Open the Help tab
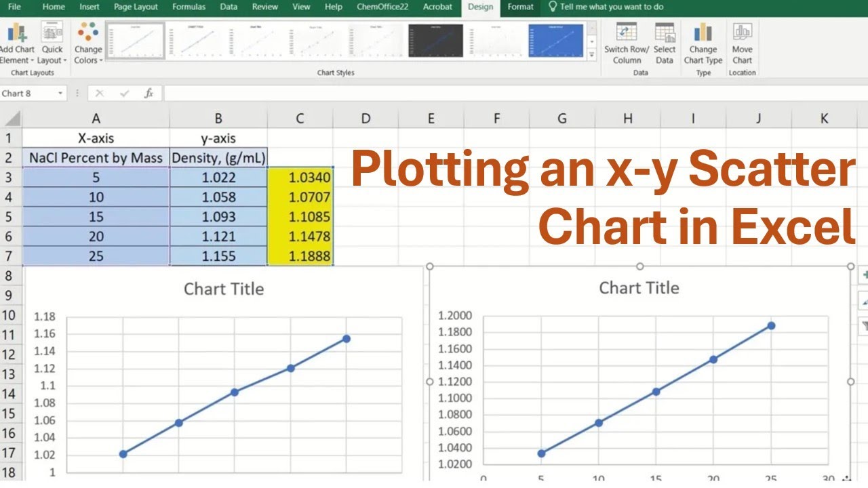 [x=333, y=7]
